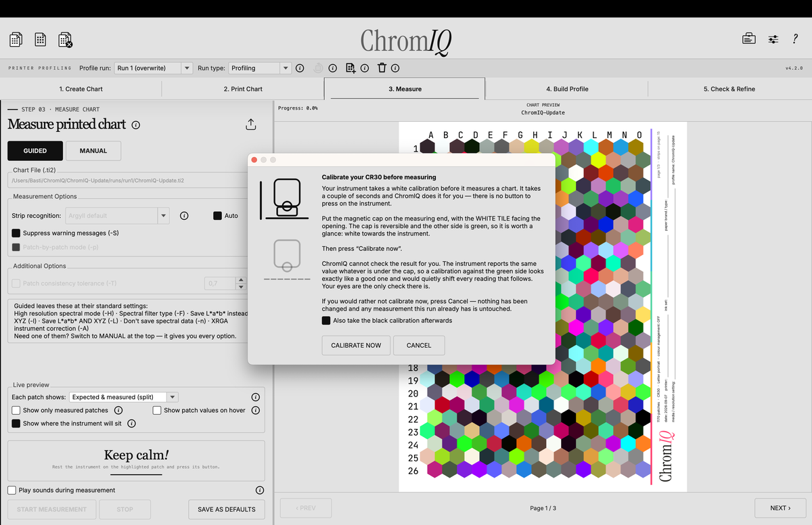The height and width of the screenshot is (525, 812).
Task: Click the info icon right of trash icon
Action: point(395,68)
